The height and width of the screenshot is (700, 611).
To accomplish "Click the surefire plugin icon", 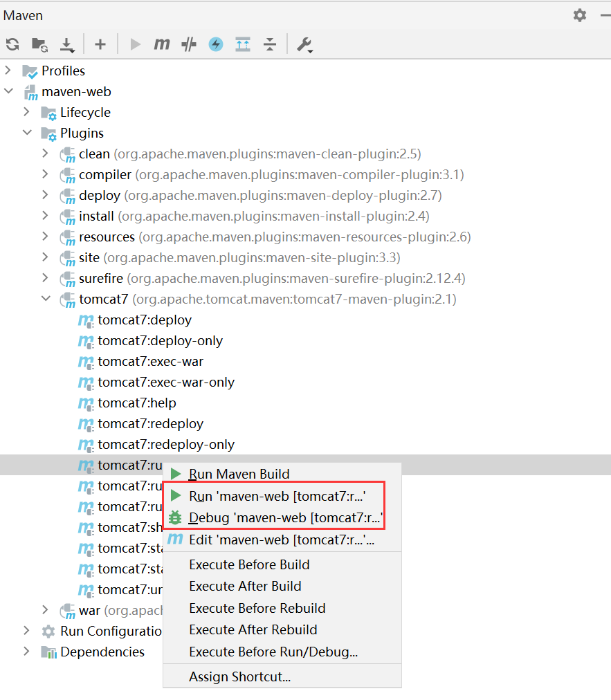I will tap(67, 279).
